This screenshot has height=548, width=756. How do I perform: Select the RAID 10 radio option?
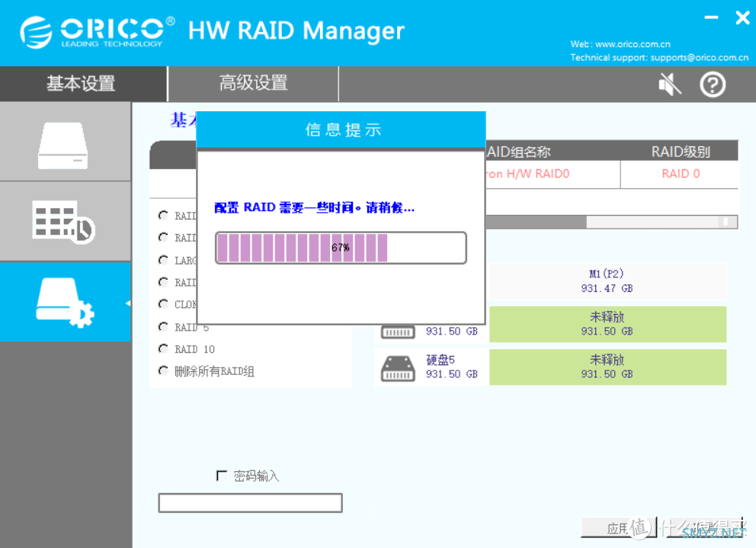pos(163,348)
